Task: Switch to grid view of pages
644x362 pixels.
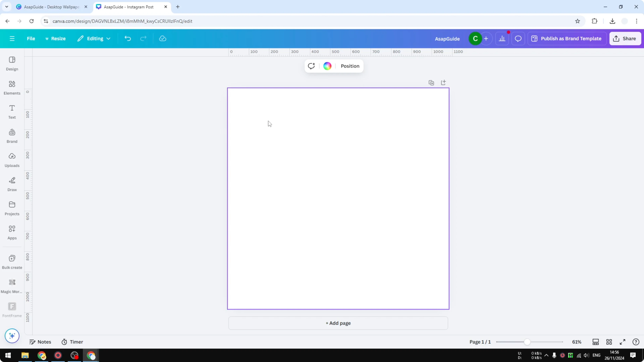Action: pyautogui.click(x=609, y=342)
